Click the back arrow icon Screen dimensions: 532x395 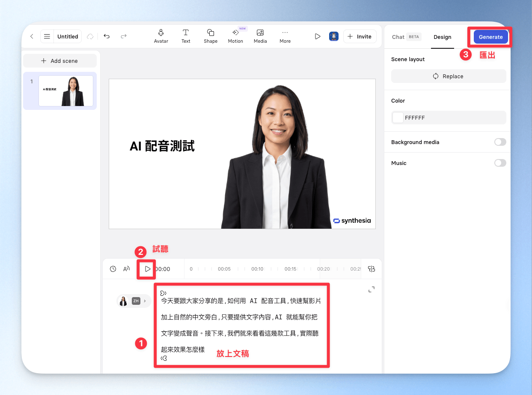tap(32, 36)
